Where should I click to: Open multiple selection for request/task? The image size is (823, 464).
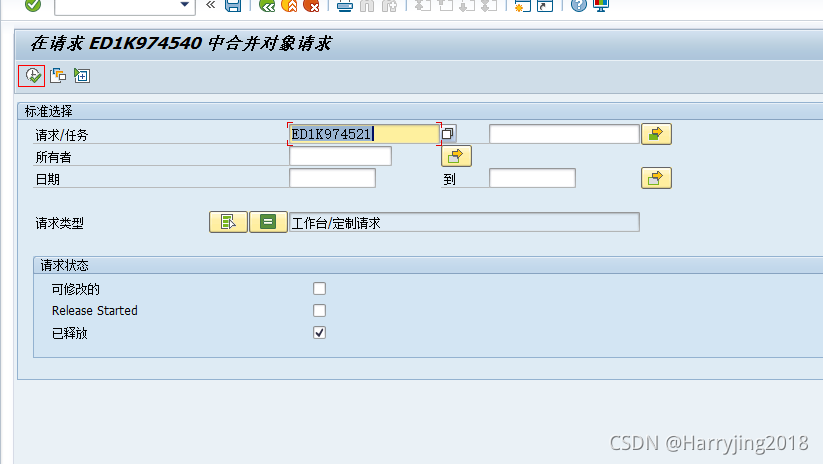coord(656,134)
